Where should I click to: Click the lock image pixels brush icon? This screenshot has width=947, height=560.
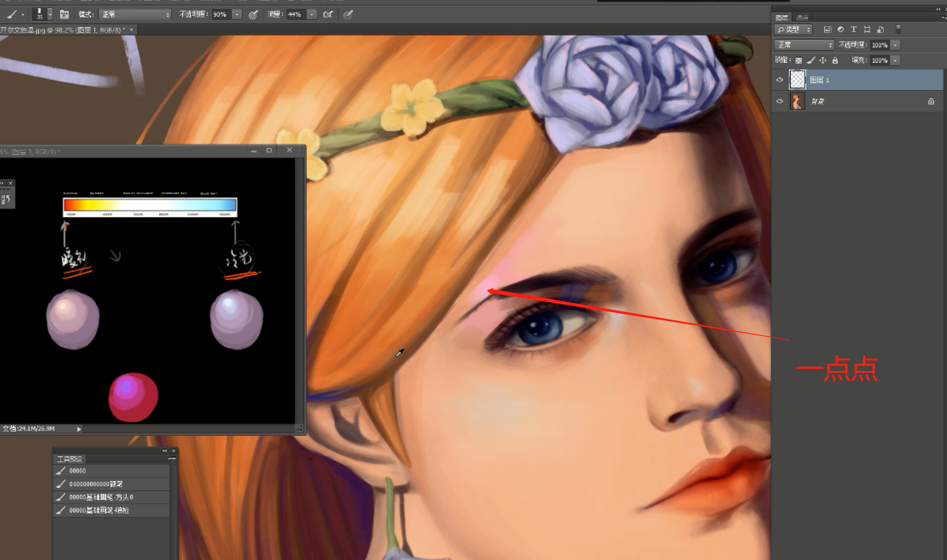[811, 60]
